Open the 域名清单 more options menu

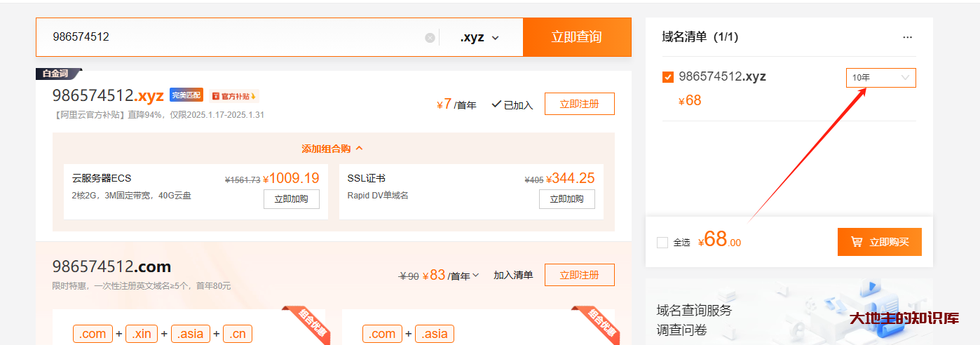907,37
